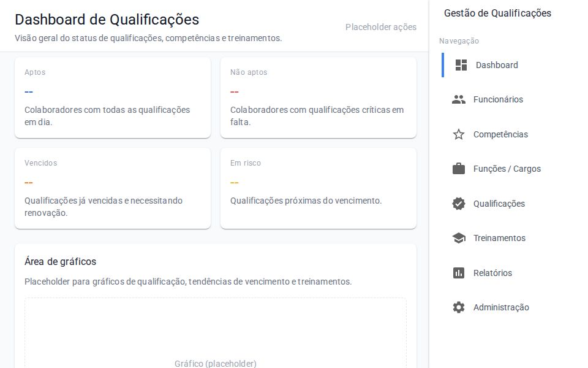Click the Treinamentos graduation cap icon
The image size is (588, 368).
tap(459, 238)
